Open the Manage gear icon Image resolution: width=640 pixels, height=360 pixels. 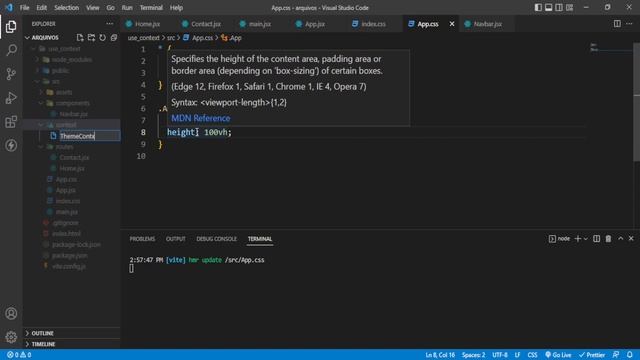click(x=11, y=337)
